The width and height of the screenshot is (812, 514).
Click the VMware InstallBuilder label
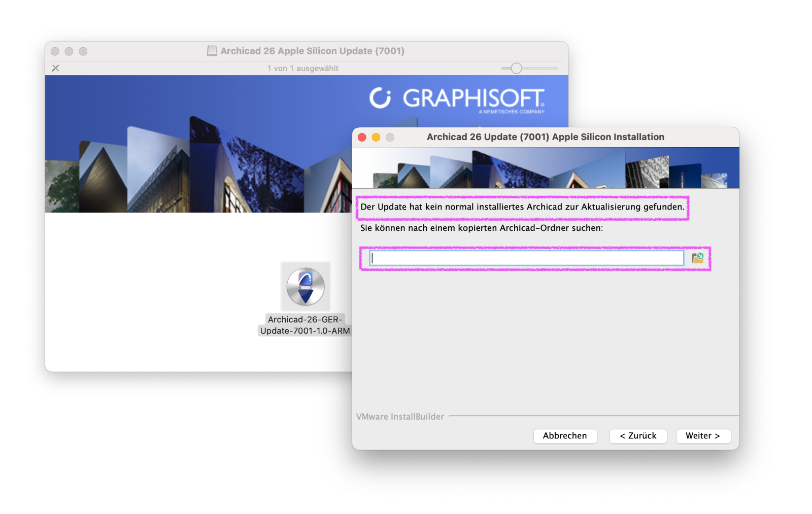[400, 417]
